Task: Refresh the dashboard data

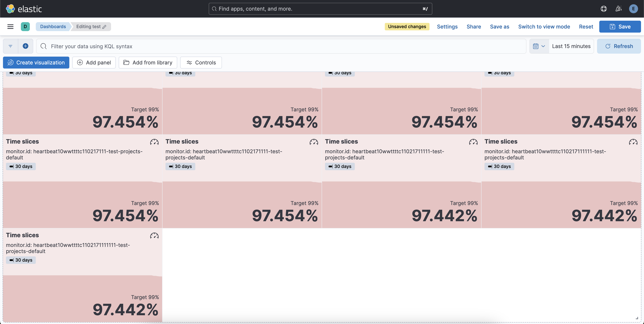Action: (619, 46)
